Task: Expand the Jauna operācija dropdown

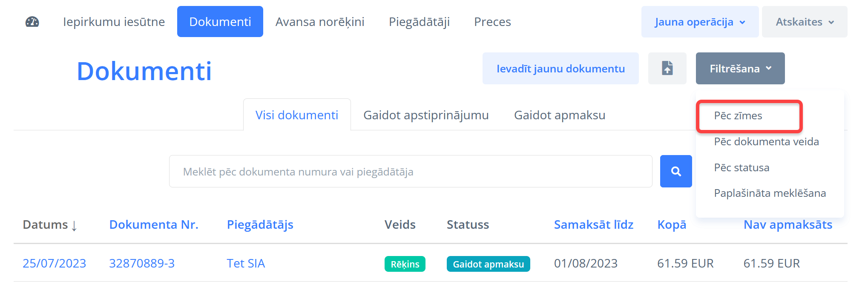Action: click(700, 22)
